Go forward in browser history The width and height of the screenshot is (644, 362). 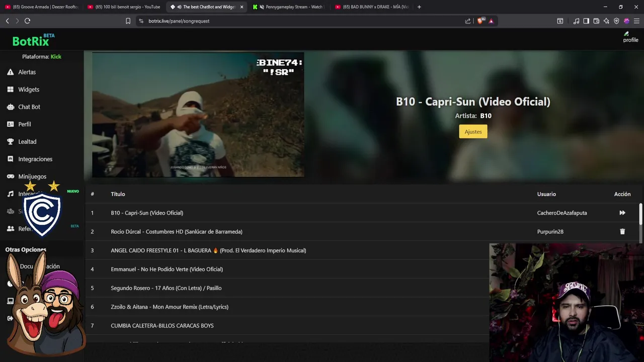pos(17,21)
